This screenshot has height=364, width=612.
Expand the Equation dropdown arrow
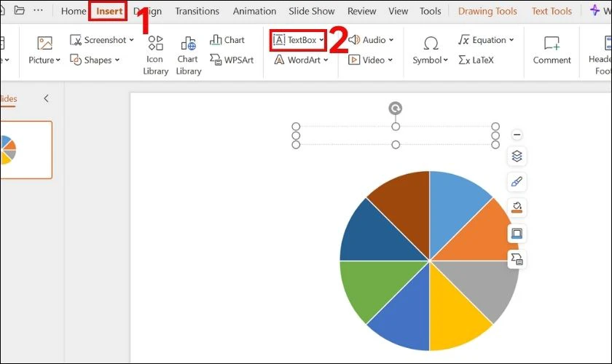click(x=511, y=40)
